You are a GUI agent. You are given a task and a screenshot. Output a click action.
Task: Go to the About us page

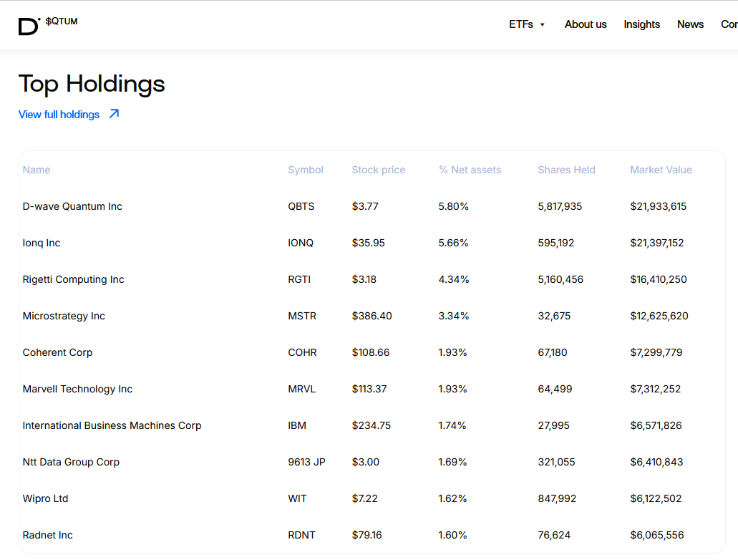coord(585,24)
